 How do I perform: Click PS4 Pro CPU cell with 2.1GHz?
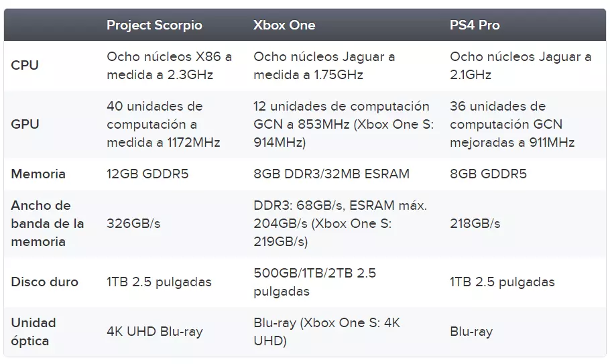[x=521, y=65]
